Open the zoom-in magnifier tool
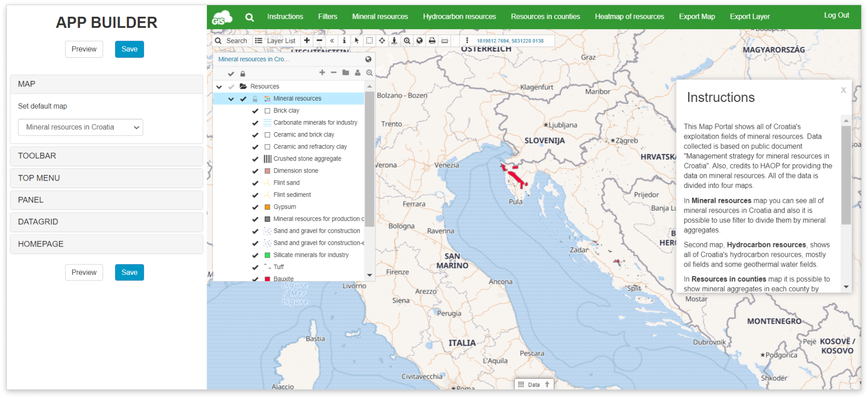The height and width of the screenshot is (398, 868). pos(407,41)
